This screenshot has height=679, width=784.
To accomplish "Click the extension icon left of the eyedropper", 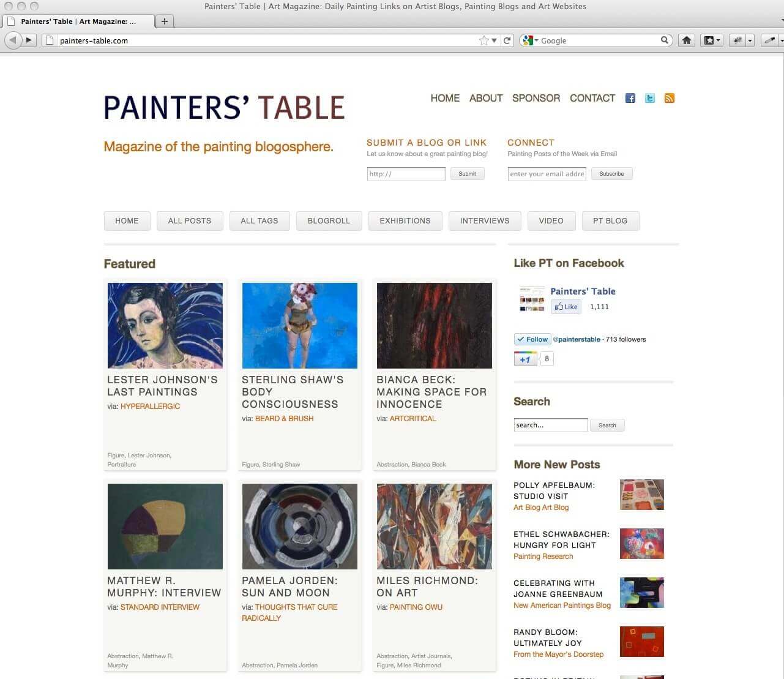I will pos(738,40).
